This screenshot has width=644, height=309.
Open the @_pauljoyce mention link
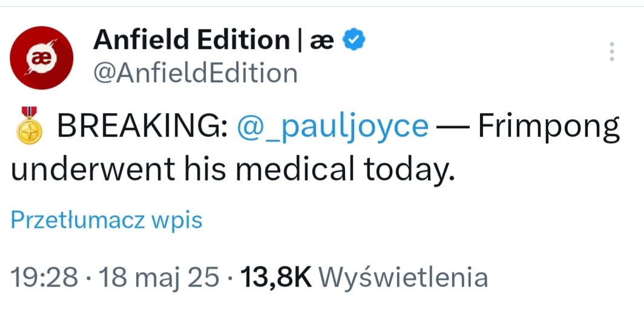(333, 126)
